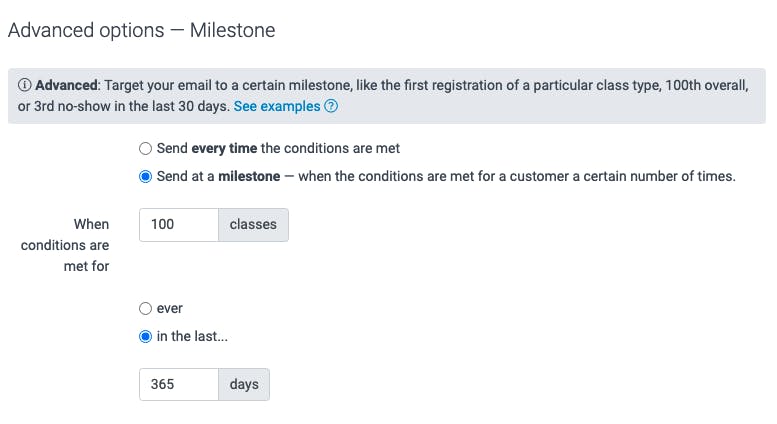
Task: Select the Send at a milestone radio button
Action: pos(145,177)
